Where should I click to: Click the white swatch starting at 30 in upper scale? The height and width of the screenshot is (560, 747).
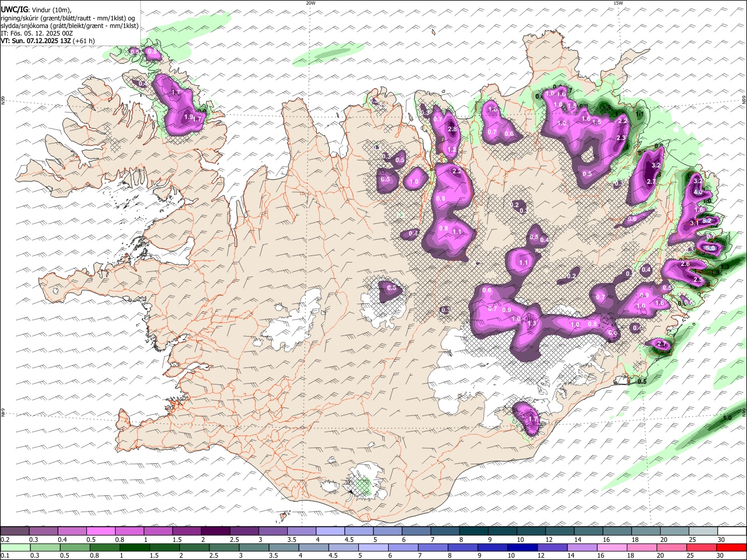point(731,531)
